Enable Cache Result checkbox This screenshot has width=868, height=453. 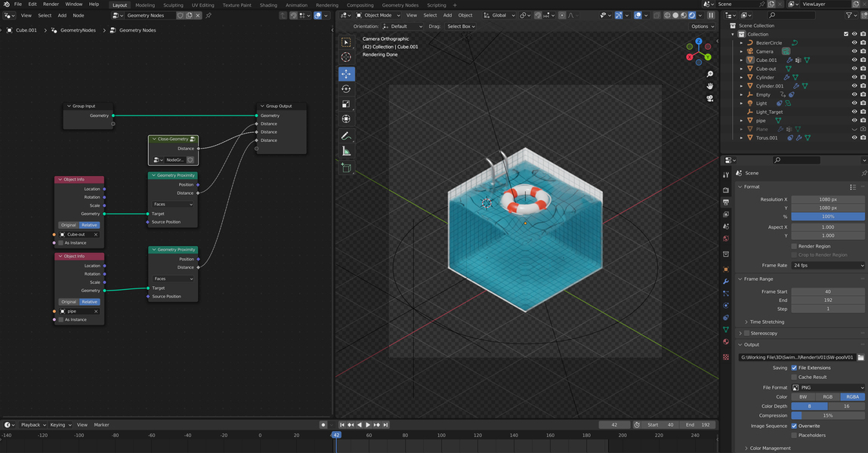[794, 377]
